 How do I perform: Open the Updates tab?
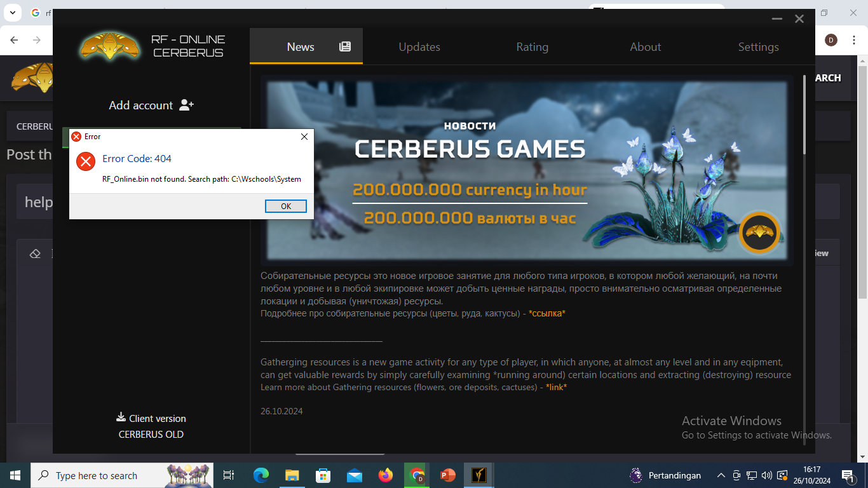tap(419, 46)
